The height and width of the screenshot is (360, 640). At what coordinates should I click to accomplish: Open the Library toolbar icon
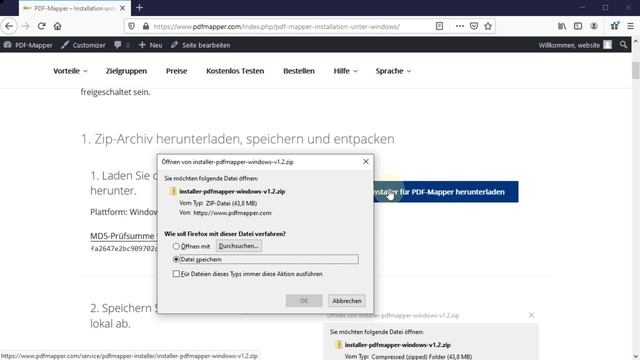tap(562, 26)
